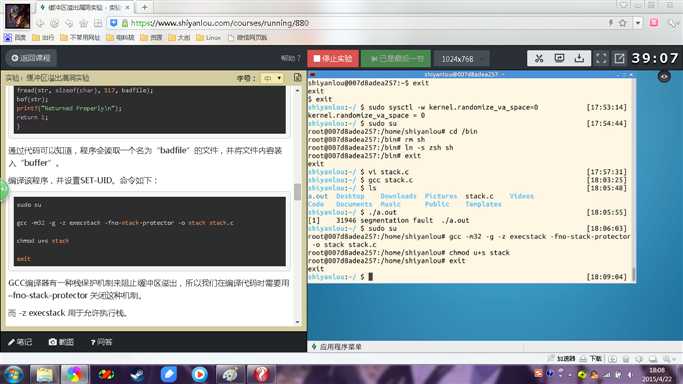This screenshot has height=384, width=683.
Task: Click the pink extension icon in the browser toolbar
Action: point(654,23)
